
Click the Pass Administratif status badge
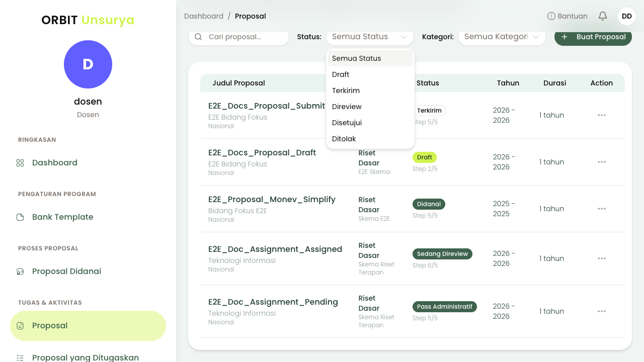(x=445, y=307)
